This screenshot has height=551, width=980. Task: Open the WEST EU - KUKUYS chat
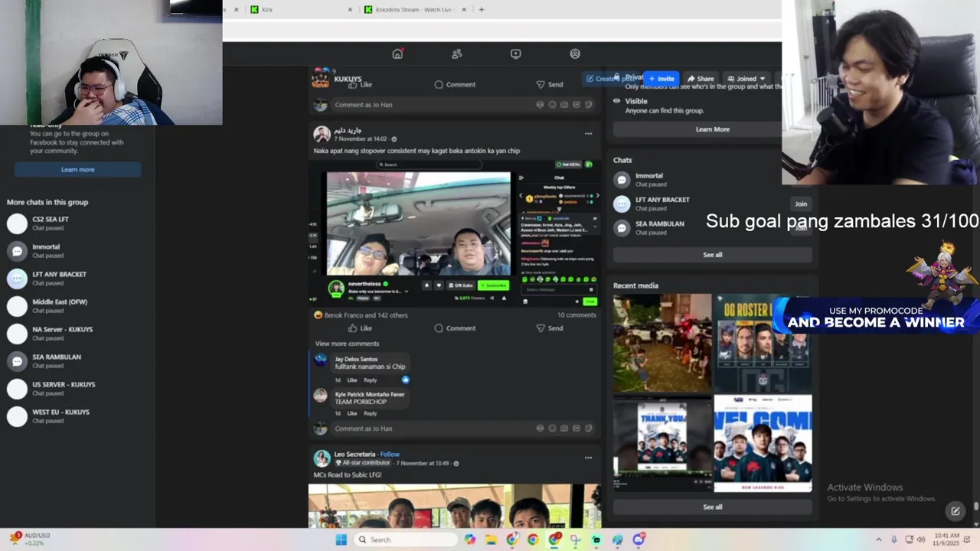click(x=77, y=416)
